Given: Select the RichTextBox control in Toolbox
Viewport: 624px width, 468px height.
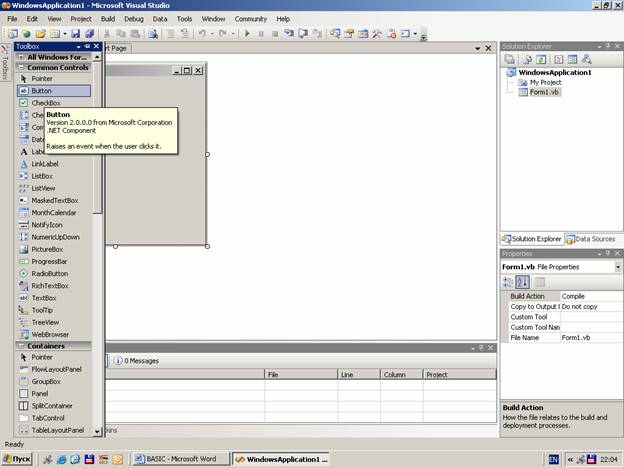Looking at the screenshot, I should coord(54,286).
